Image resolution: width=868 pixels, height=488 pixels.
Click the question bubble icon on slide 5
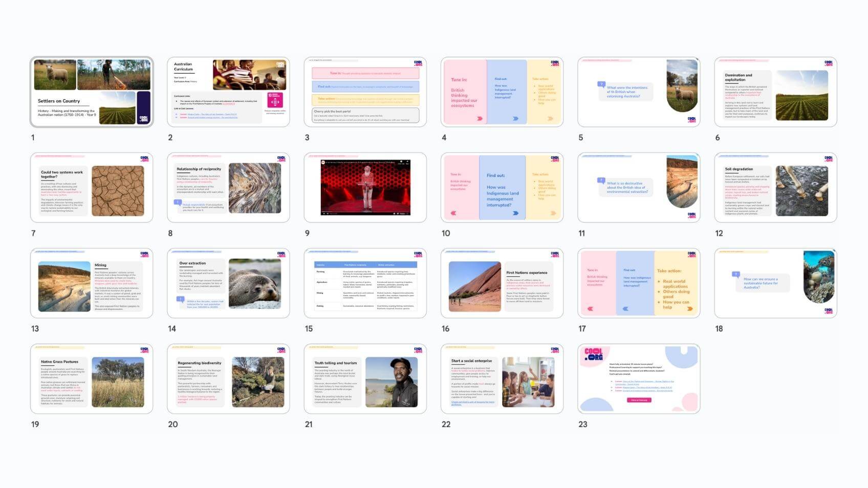601,84
